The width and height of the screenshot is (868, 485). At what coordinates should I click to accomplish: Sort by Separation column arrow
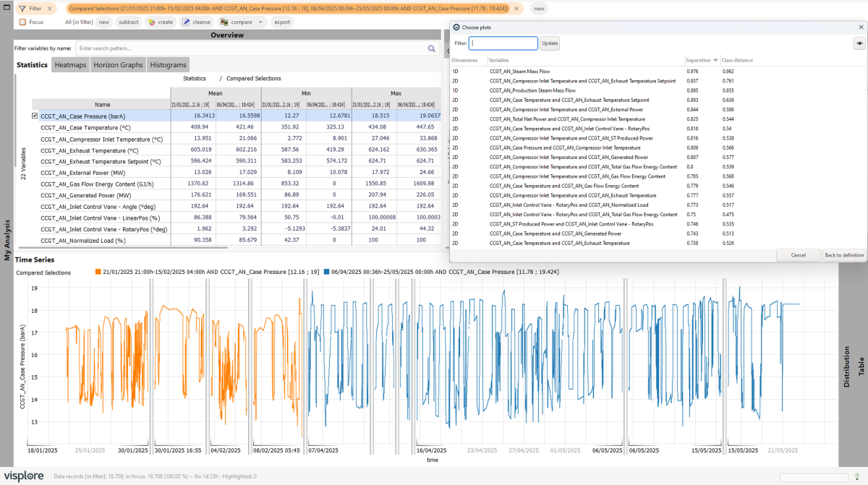[715, 60]
